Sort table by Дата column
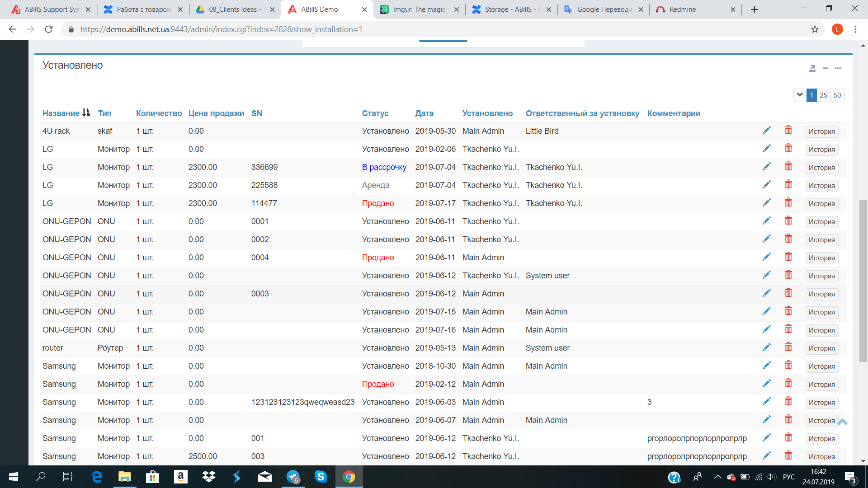868x488 pixels. pos(425,113)
